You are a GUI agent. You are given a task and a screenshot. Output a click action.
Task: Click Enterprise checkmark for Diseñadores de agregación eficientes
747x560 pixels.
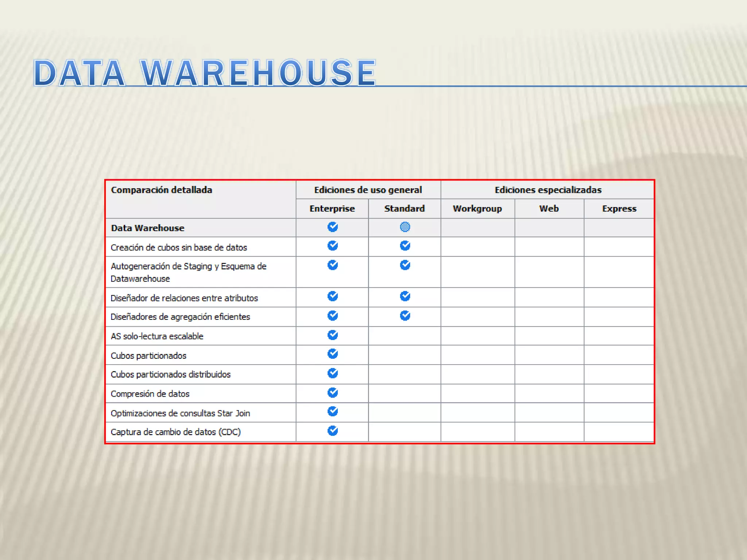333,315
